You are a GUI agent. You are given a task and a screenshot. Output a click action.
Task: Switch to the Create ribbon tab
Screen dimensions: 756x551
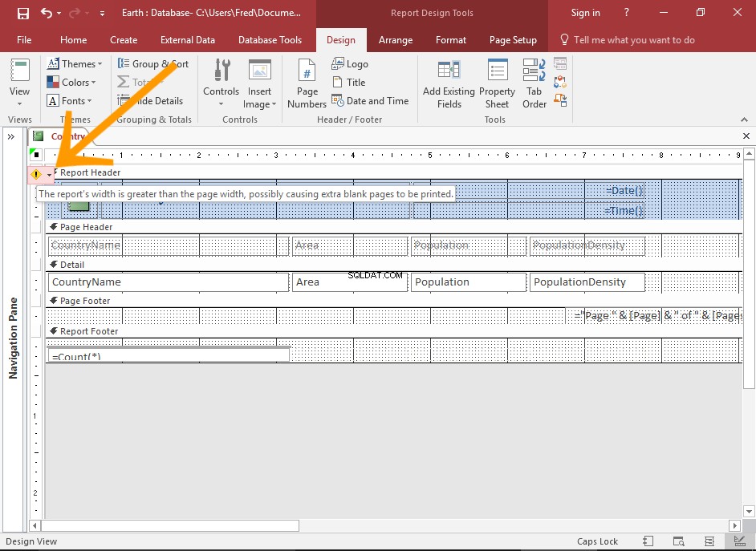pyautogui.click(x=124, y=40)
